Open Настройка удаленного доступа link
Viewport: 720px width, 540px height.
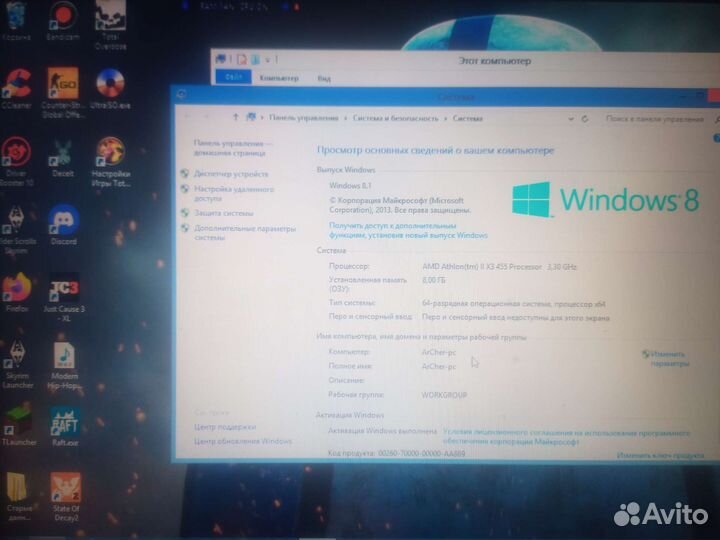coord(233,193)
